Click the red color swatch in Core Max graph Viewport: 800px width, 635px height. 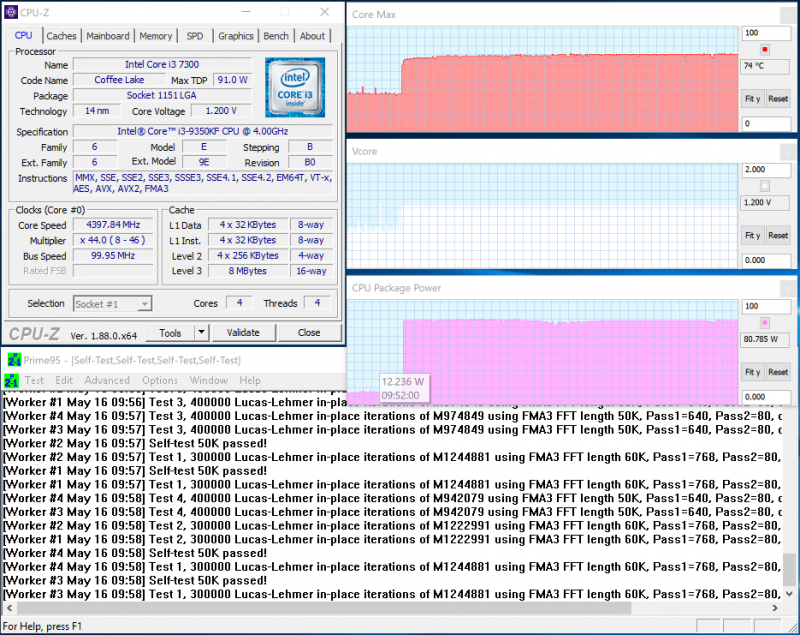pyautogui.click(x=764, y=49)
